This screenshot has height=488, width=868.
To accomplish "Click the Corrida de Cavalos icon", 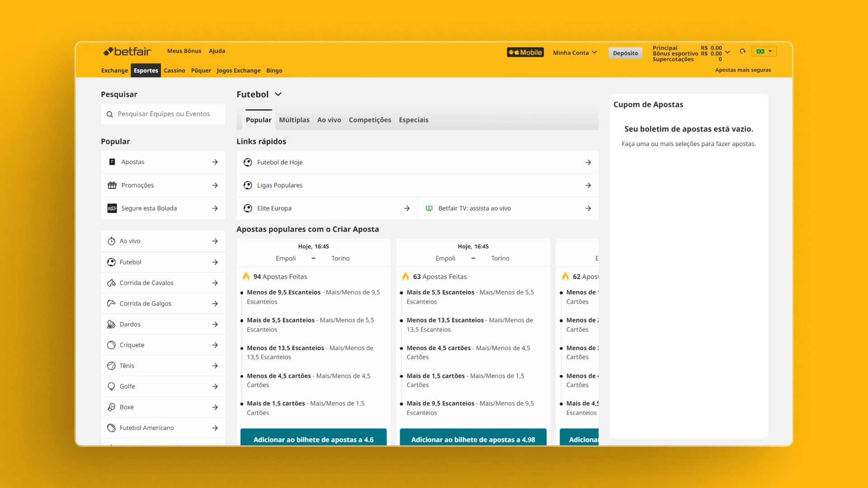I will pos(111,283).
